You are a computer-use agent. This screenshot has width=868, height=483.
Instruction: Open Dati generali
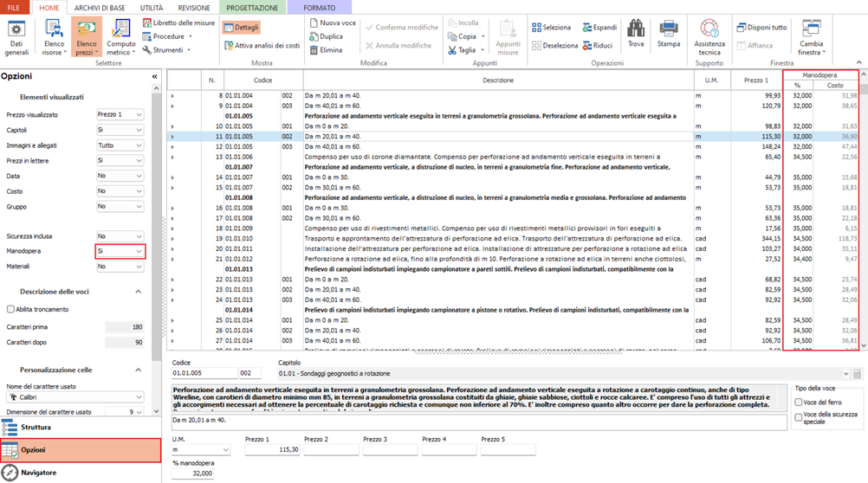tap(16, 37)
